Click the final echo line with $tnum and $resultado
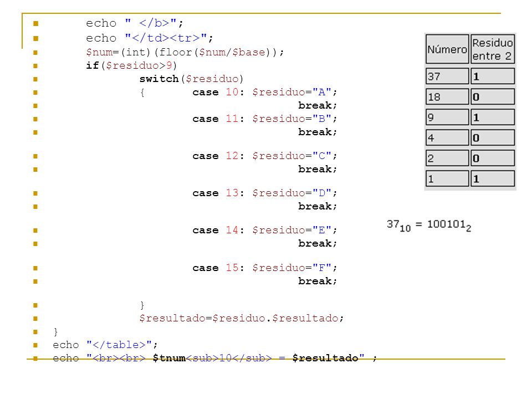This screenshot has height=399, width=532. pos(215,358)
